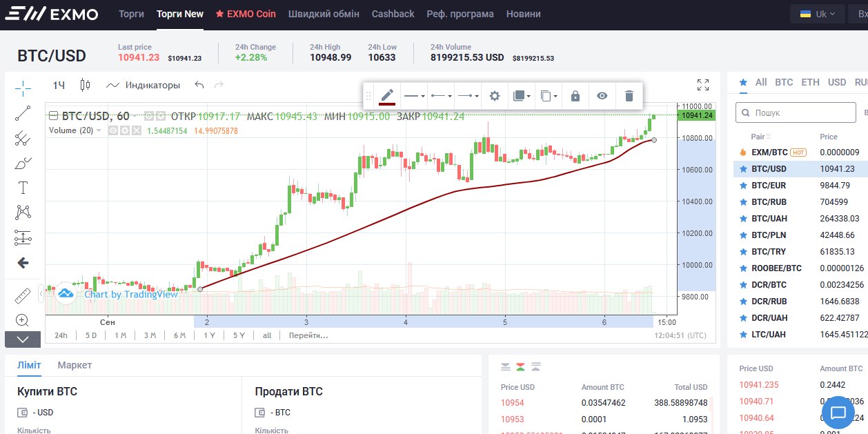The image size is (868, 434).
Task: Change the candlestick chart style
Action: pos(85,85)
